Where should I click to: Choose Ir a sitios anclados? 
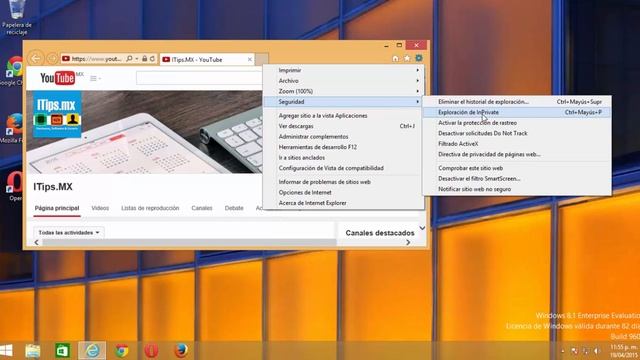point(344,158)
